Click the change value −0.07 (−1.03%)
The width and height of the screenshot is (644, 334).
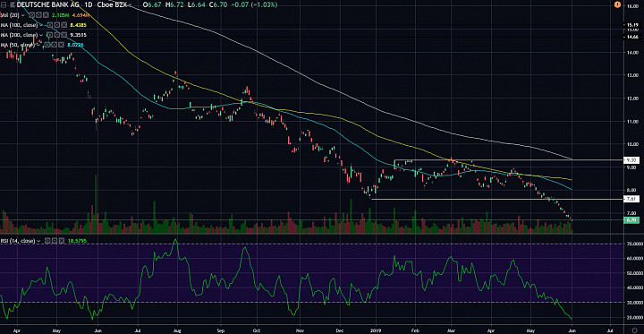(x=253, y=5)
